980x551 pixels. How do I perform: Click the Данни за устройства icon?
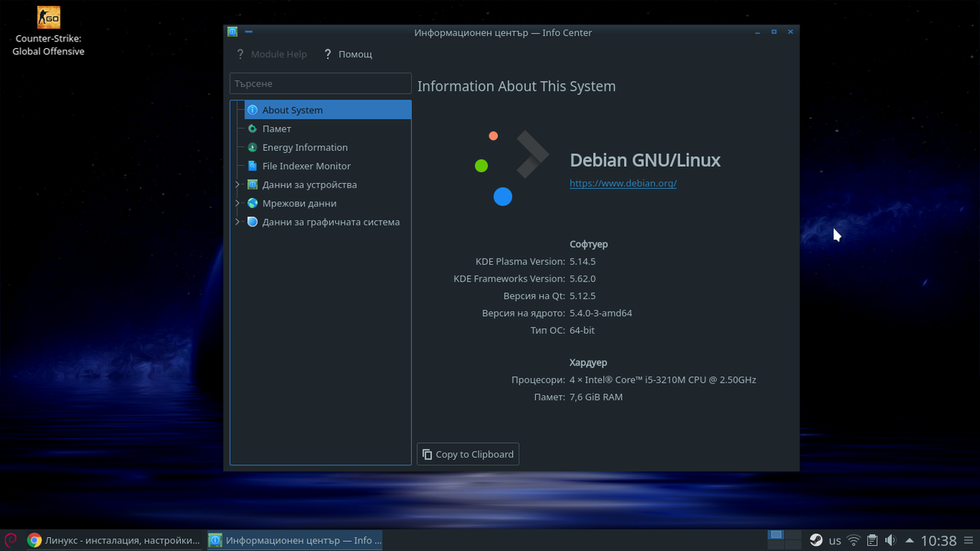pyautogui.click(x=253, y=184)
